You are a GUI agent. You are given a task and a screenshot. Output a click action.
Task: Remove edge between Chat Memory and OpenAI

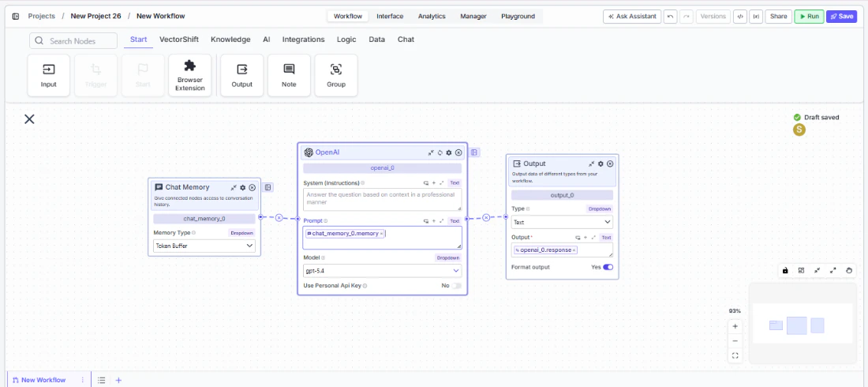pyautogui.click(x=279, y=218)
